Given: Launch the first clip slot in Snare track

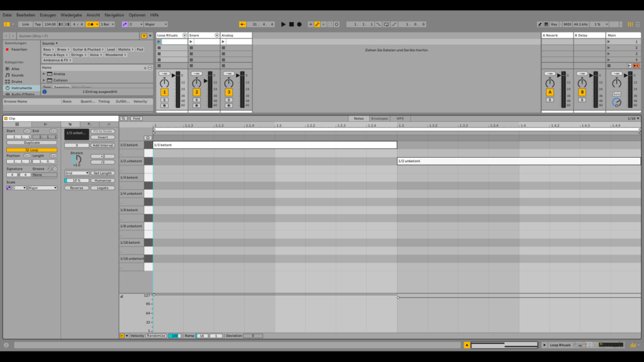Looking at the screenshot, I should 191,41.
